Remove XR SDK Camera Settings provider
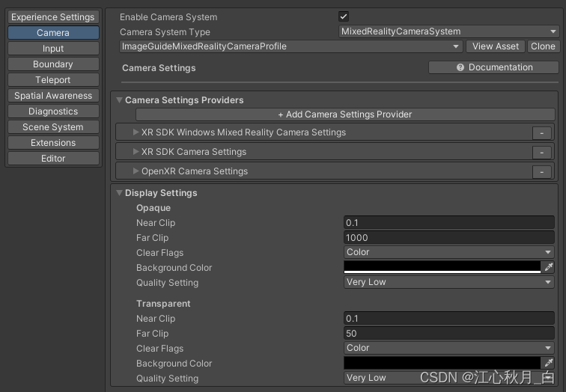566x392 pixels. [x=541, y=153]
